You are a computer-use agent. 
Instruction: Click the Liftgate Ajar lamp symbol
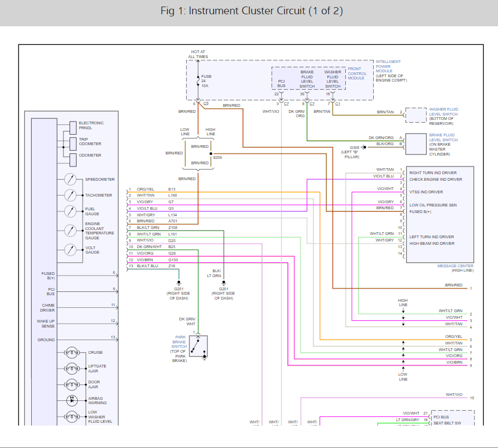72,369
